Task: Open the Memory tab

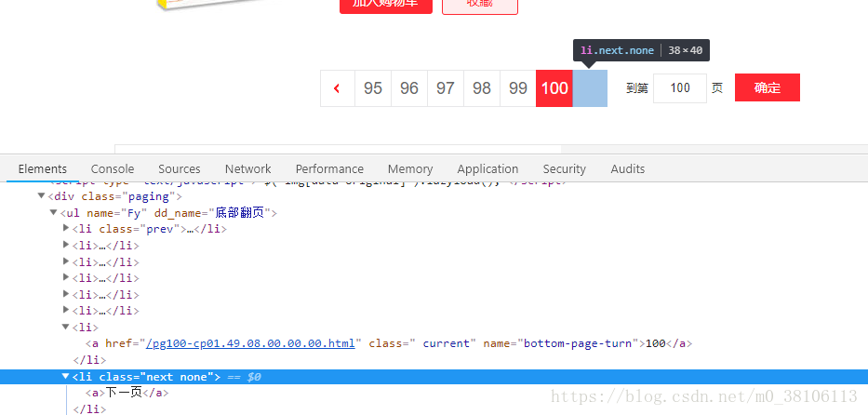Action: pyautogui.click(x=410, y=168)
